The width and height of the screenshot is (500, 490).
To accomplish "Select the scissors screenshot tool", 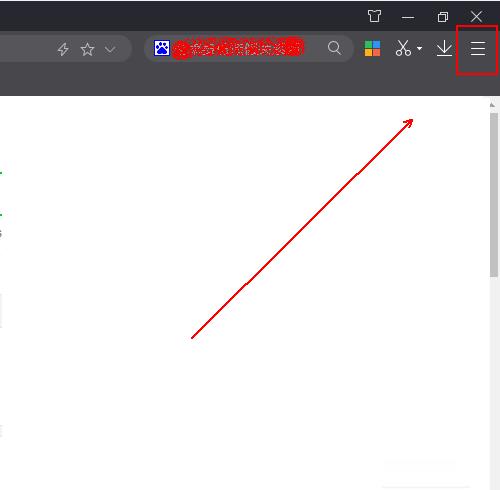I will point(403,48).
